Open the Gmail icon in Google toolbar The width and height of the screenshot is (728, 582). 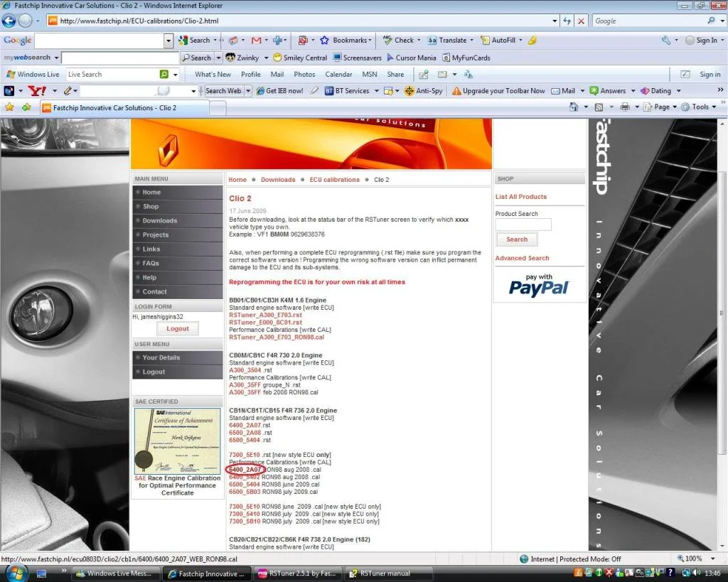(x=256, y=41)
